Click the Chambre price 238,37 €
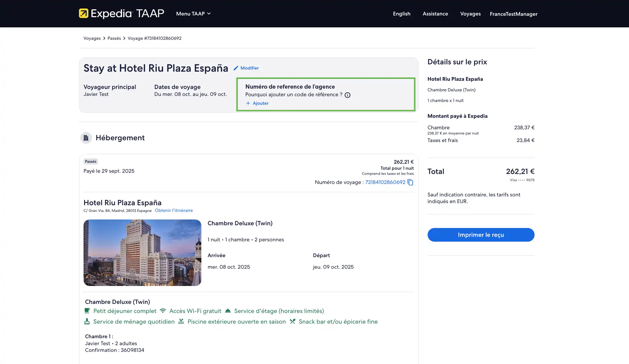 [524, 128]
